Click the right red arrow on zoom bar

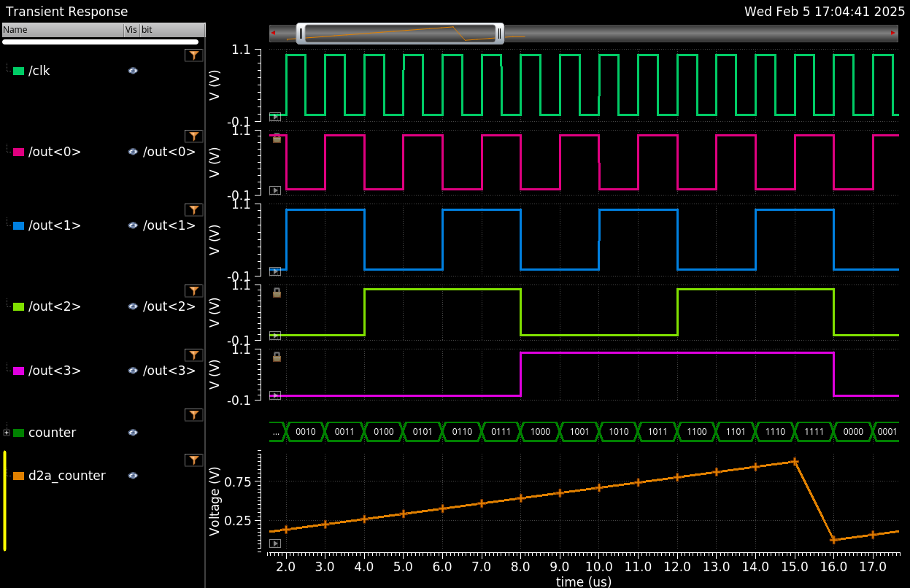click(x=893, y=33)
